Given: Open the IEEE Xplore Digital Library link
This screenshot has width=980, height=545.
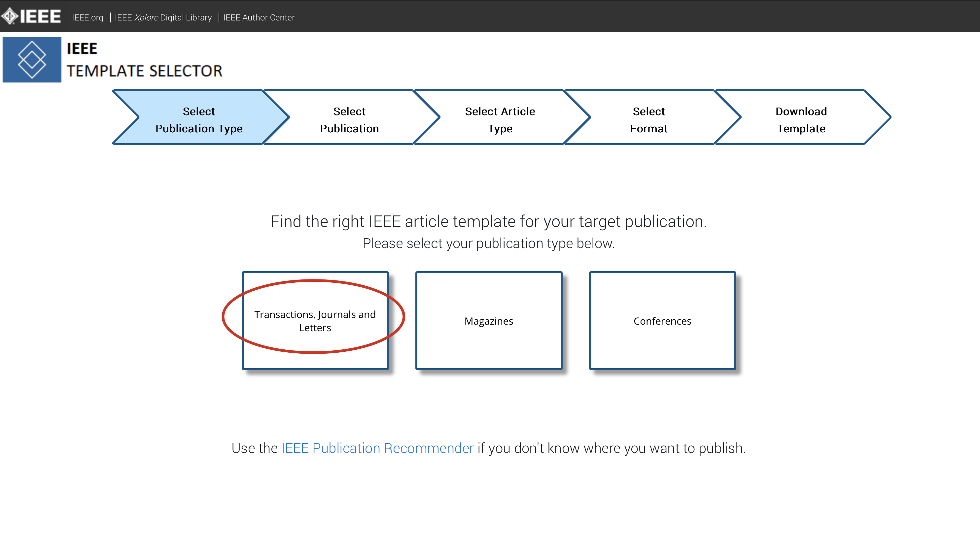Looking at the screenshot, I should pos(163,17).
